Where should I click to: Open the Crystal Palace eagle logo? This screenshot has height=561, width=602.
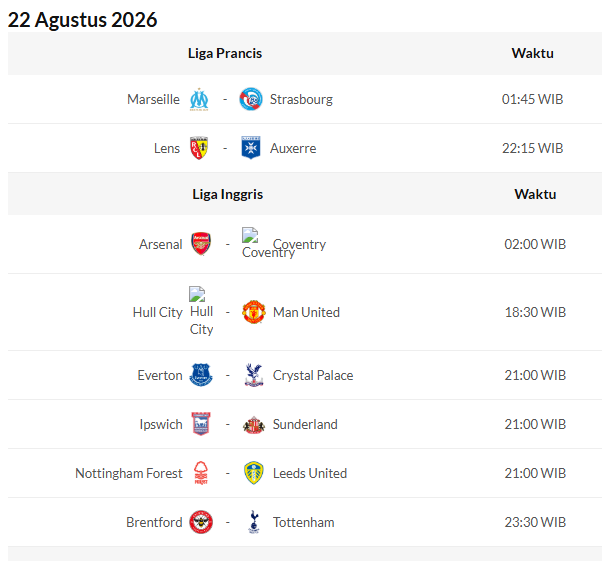pos(253,375)
